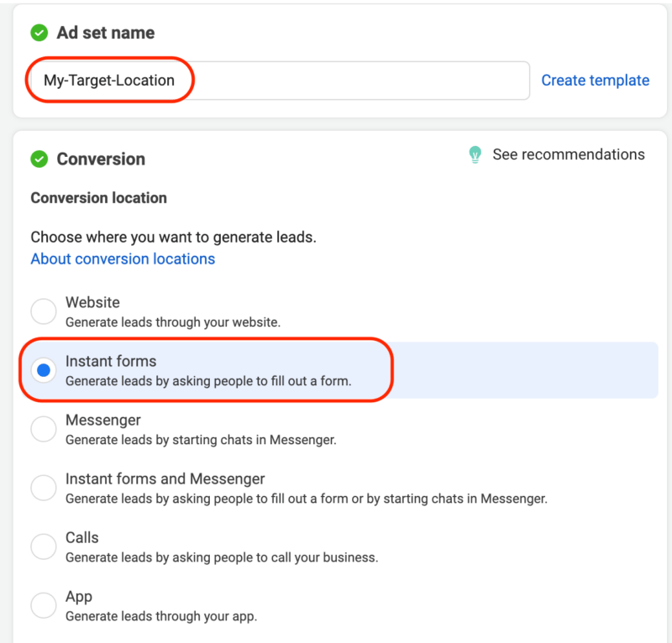Image resolution: width=672 pixels, height=643 pixels.
Task: Click the lightbulb recommendations icon
Action: pyautogui.click(x=475, y=154)
